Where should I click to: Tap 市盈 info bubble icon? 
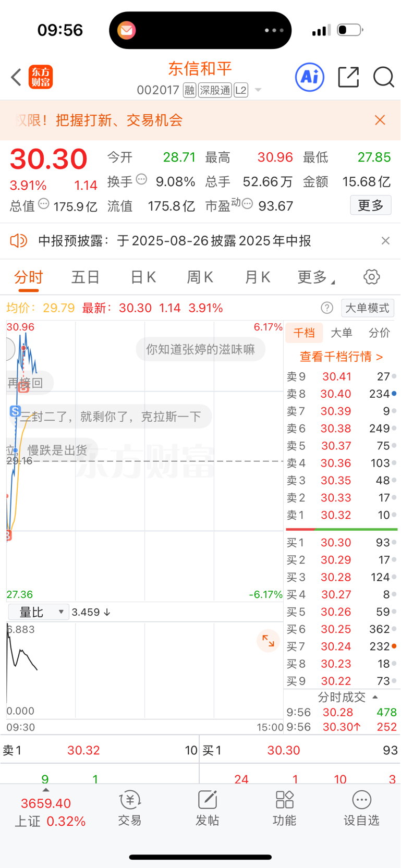pos(247,204)
